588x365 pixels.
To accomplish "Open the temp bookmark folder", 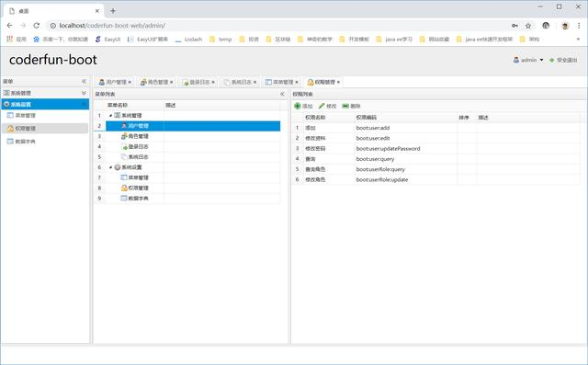I will 220,39.
